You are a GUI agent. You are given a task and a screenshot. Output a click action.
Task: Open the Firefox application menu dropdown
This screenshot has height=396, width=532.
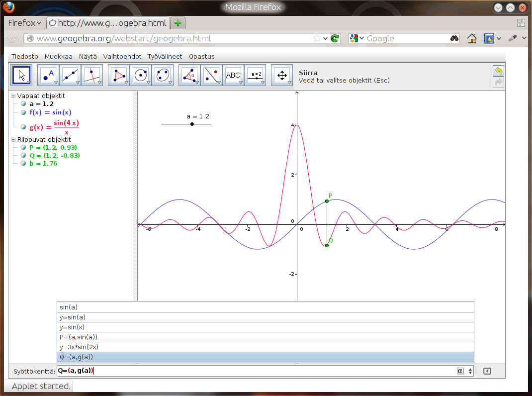click(x=24, y=23)
